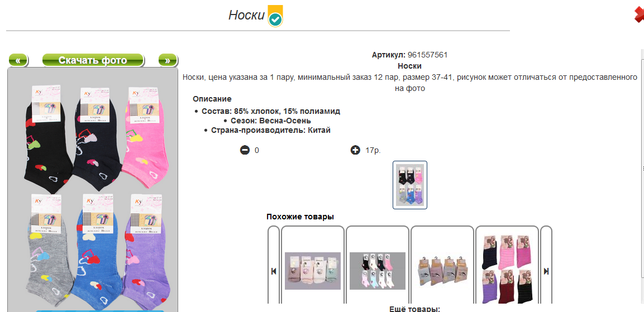644x312 pixels.
Task: Click the vertical scrollbar on right edge
Action: coord(642,176)
